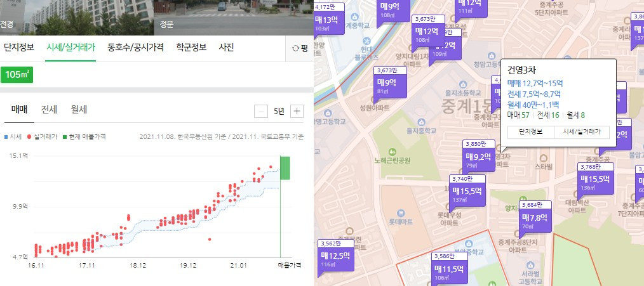
Task: Click the 현대블루핸즈 wrench map icon
Action: [366, 41]
